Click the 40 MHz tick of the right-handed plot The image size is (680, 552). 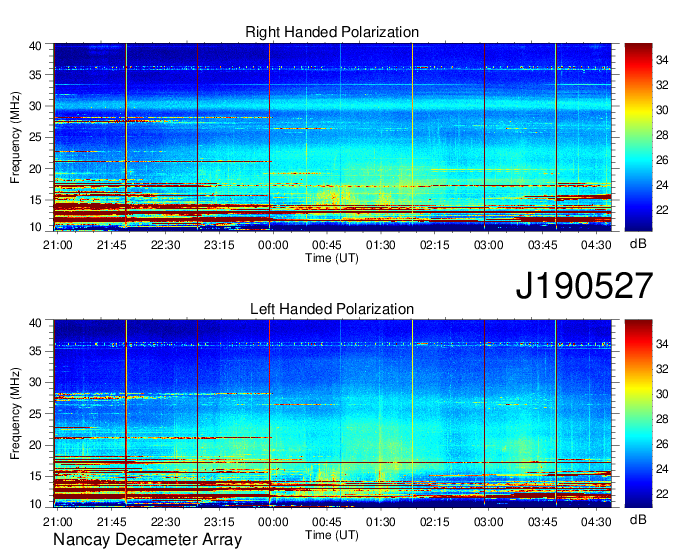pyautogui.click(x=35, y=46)
